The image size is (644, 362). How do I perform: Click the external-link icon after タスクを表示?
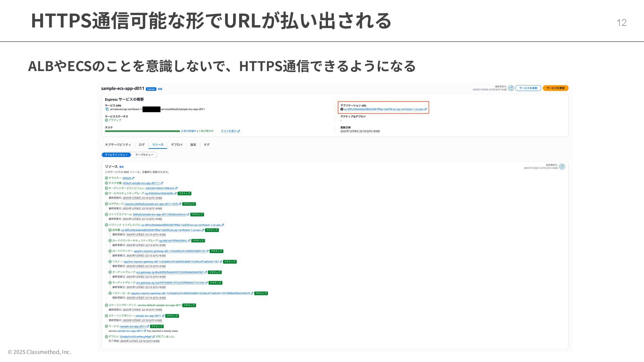pyautogui.click(x=238, y=131)
